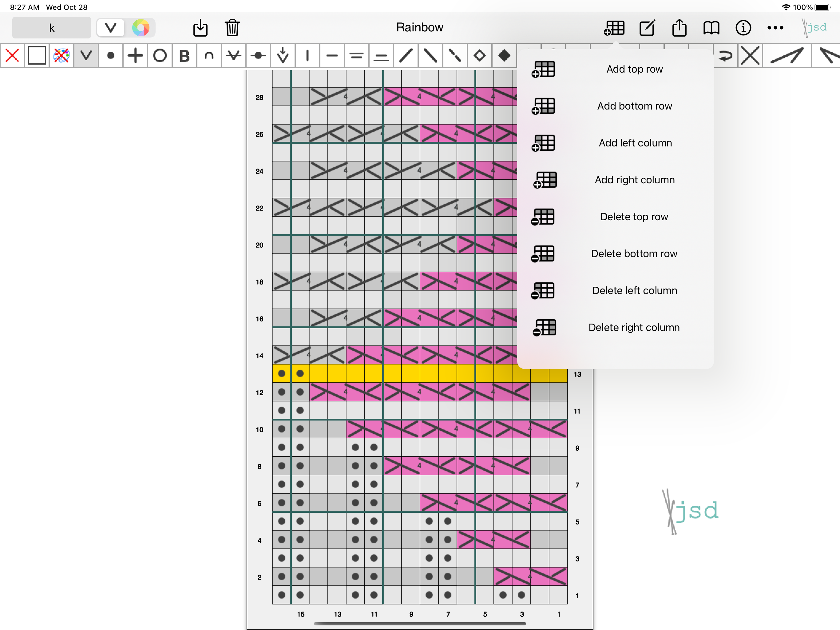Click the trash can delete icon
This screenshot has width=840, height=630.
232,28
